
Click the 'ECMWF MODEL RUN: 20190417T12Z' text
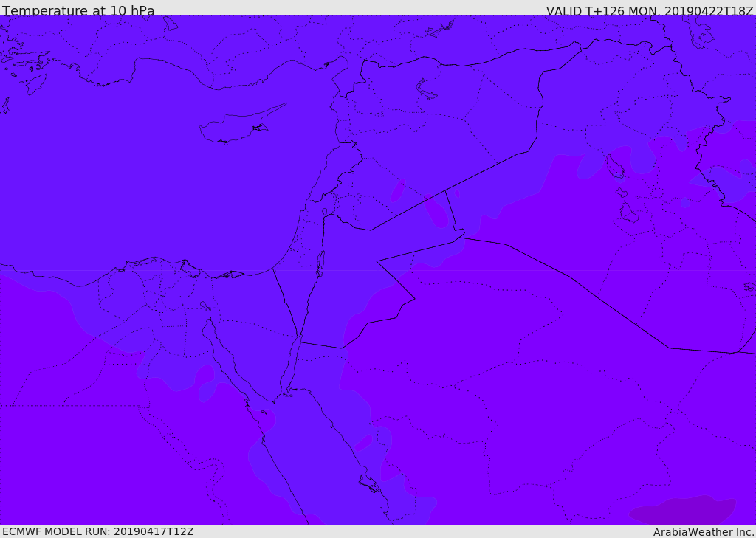98,531
